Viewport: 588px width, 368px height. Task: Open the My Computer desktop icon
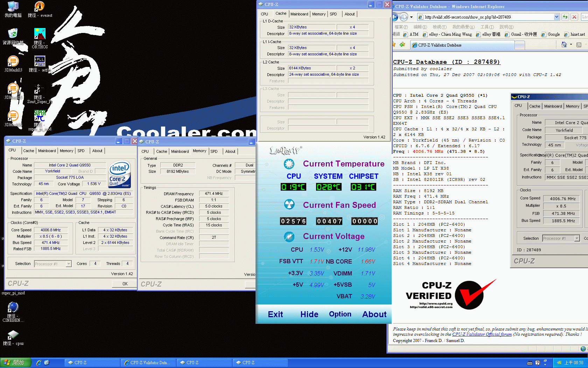point(13,6)
